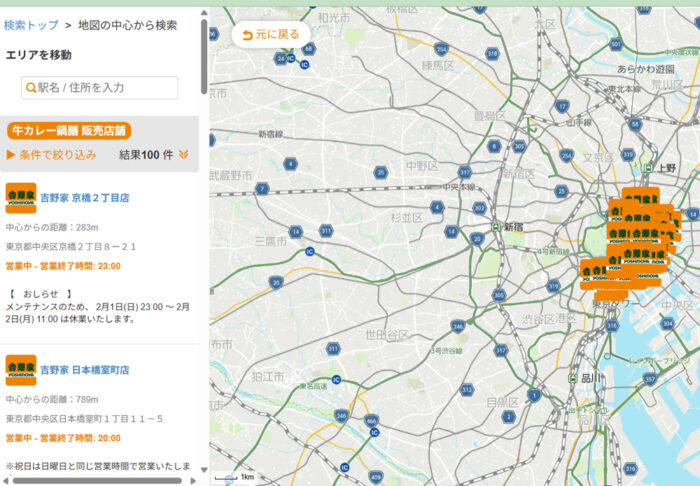700x486 pixels.
Task: Click the 品川 station icon on map
Action: (x=571, y=378)
